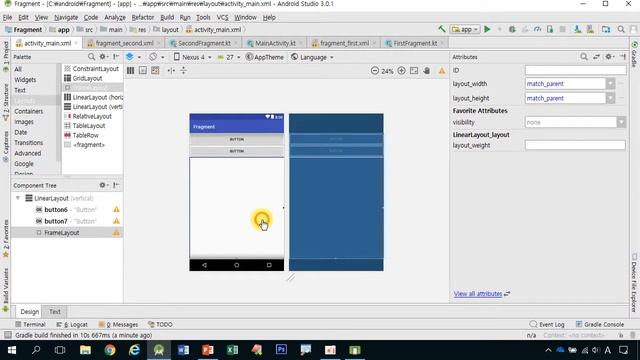Open PowerPoint from the Windows taskbar

coord(208,350)
